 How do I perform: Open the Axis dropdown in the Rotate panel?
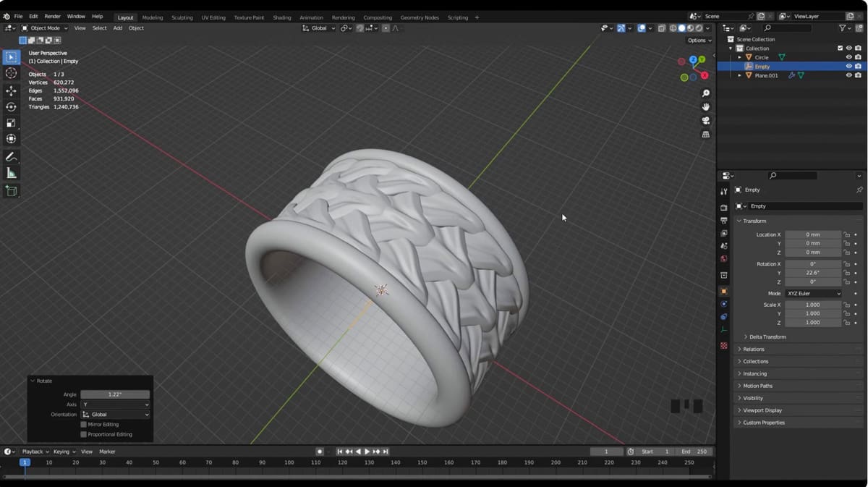pos(115,405)
